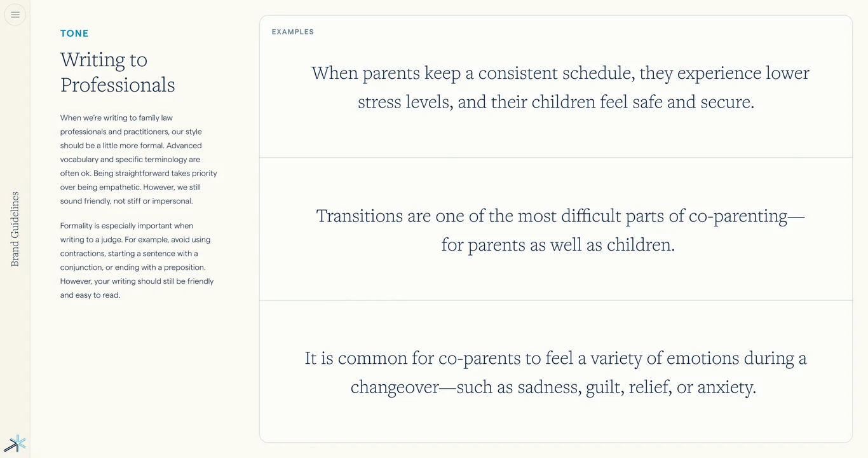868x458 pixels.
Task: Click the Writing to Professionals heading
Action: click(x=118, y=72)
